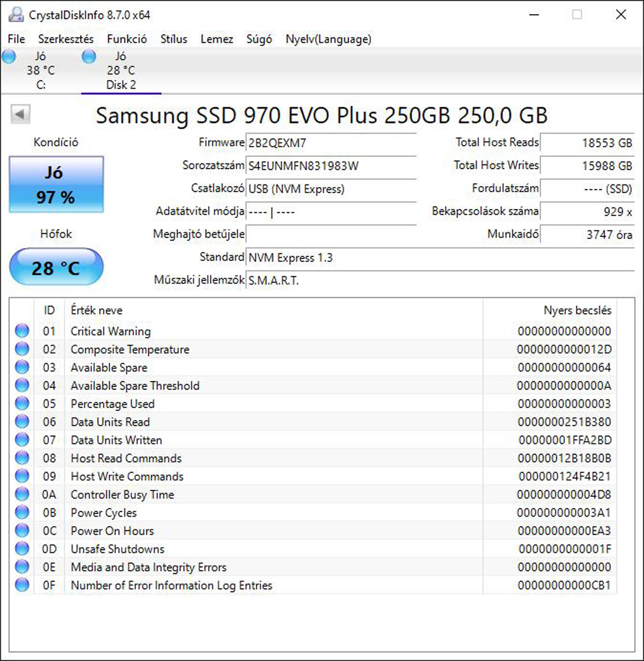Click the 28 °C temperature button
Screen dimensions: 644x661
[x=56, y=267]
